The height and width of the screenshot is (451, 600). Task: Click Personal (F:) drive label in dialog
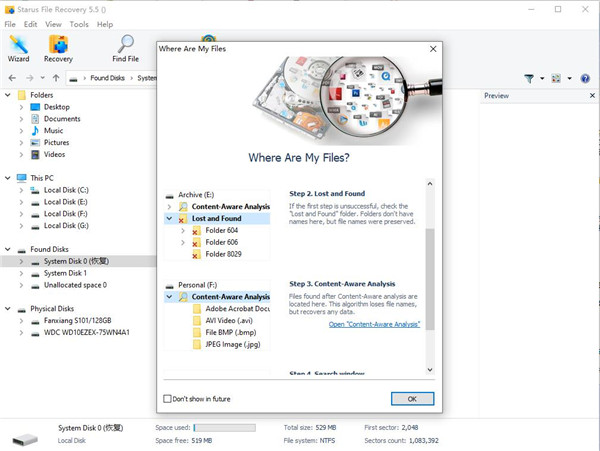[197, 285]
